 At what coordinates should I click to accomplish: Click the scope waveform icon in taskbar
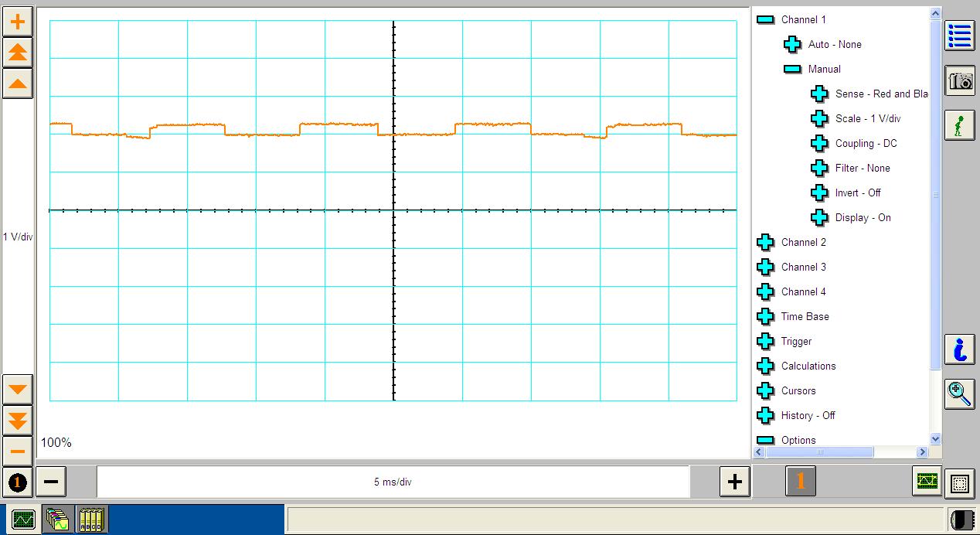pos(24,520)
